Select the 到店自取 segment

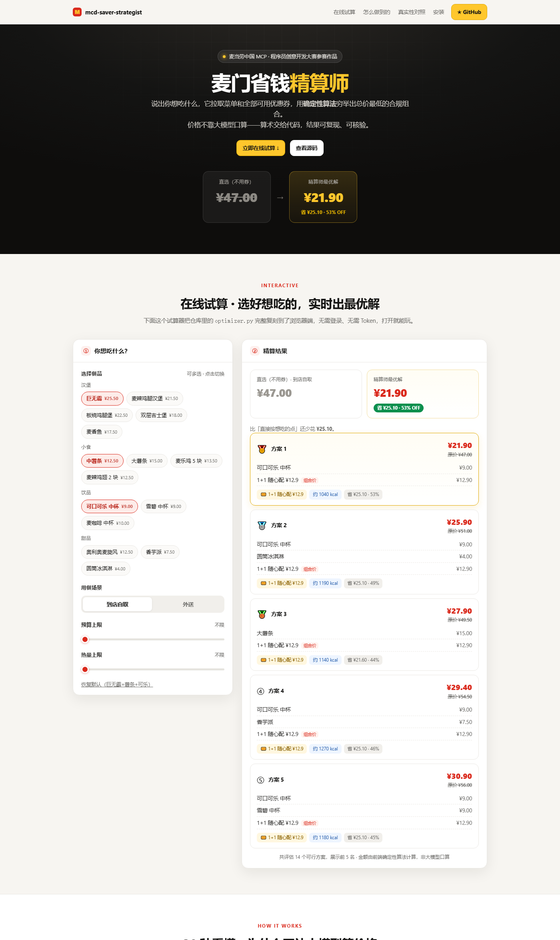(117, 604)
